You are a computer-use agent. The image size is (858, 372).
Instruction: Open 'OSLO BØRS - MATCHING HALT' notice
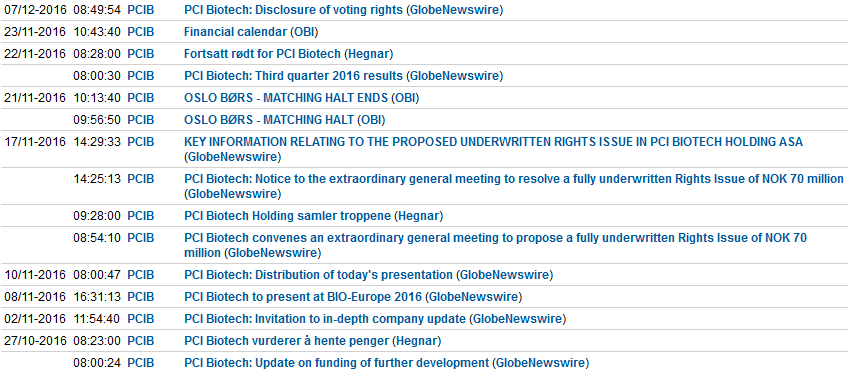click(x=269, y=120)
